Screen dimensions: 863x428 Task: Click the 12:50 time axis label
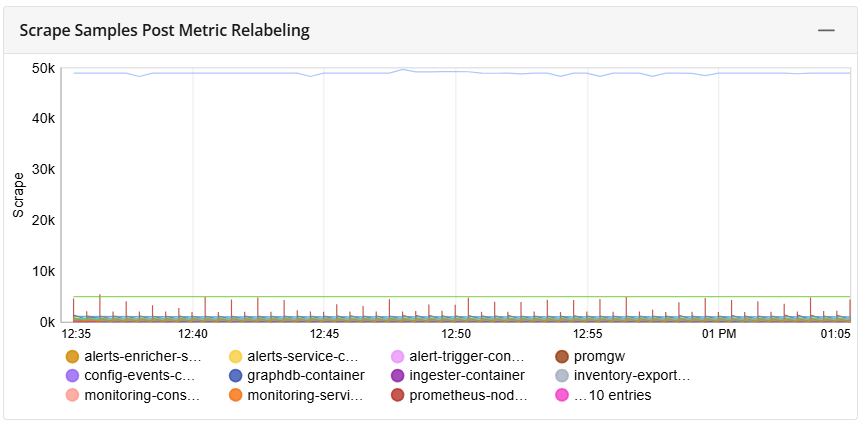456,334
